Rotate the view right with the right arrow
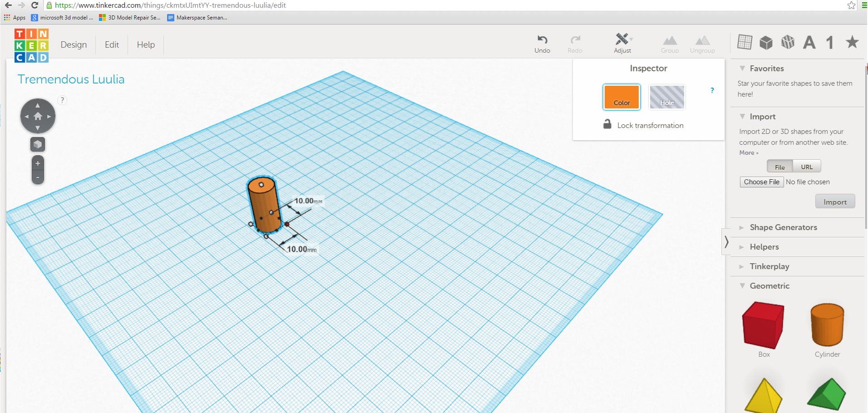Viewport: 868px width, 413px height. pyautogui.click(x=49, y=117)
